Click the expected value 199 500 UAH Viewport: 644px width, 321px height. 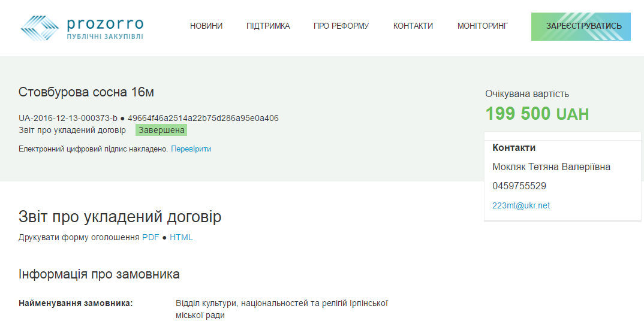(x=537, y=113)
